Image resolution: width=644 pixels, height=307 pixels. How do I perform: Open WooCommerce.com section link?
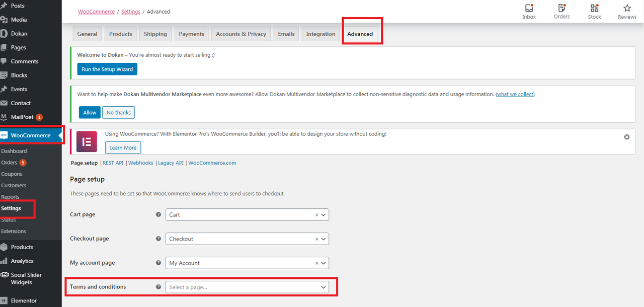pos(212,163)
